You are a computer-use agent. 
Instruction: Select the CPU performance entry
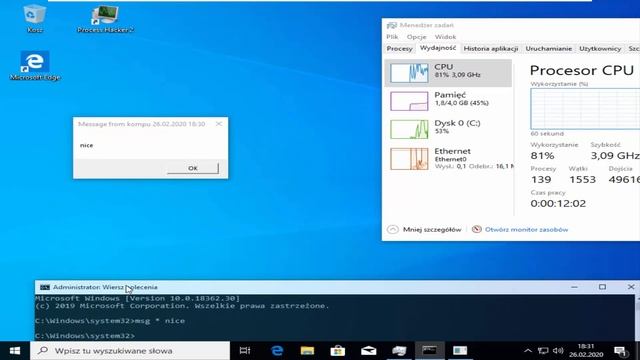448,73
